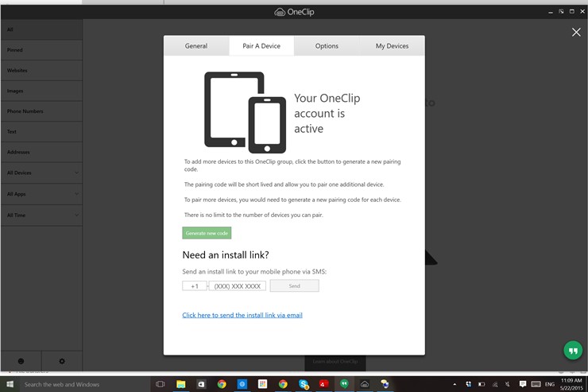The width and height of the screenshot is (588, 392).
Task: Click 'There is no limit' sentence
Action: coord(253,215)
